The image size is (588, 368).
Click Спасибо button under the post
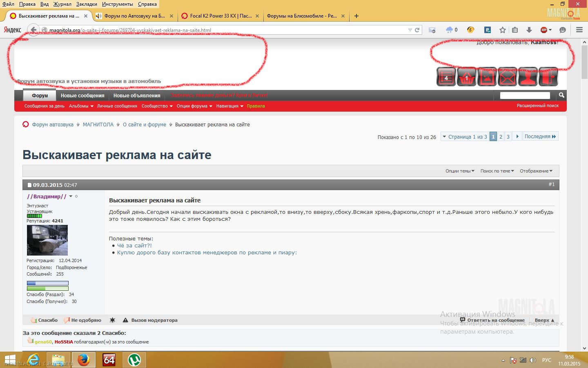click(x=44, y=320)
